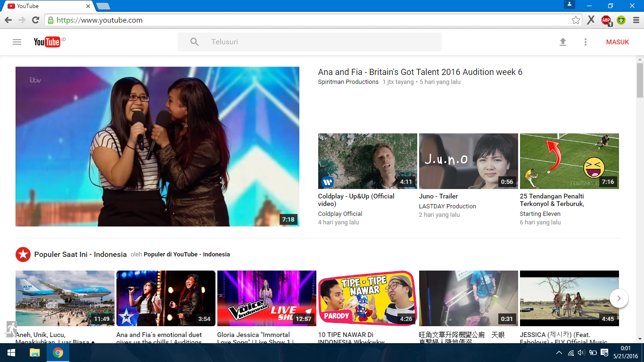Screen dimensions: 644x362
Task: Click the search magnifier icon
Action: point(193,41)
